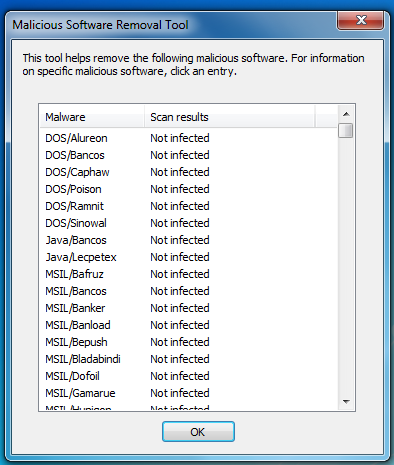Click Not infected result for MSIL/Dofoil
The image size is (394, 465).
[x=180, y=376]
